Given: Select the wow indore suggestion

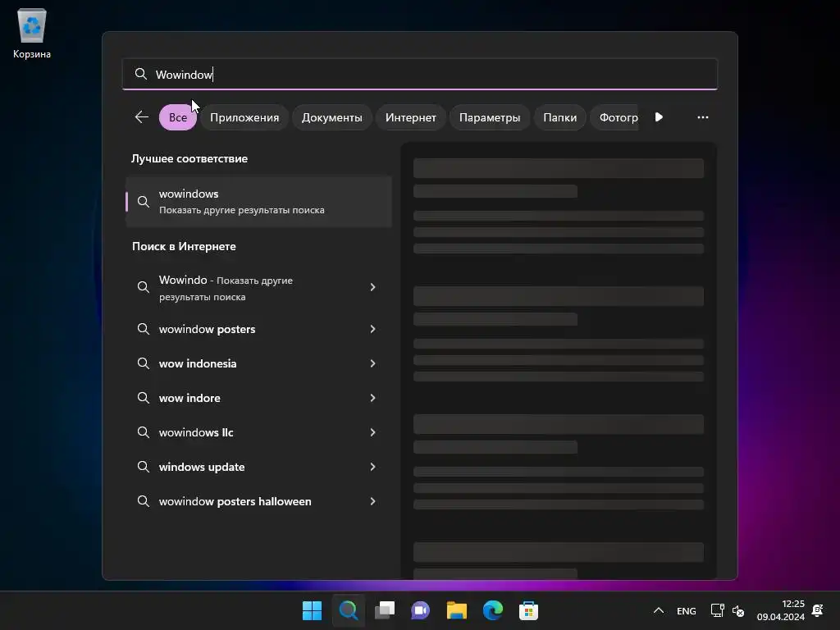Looking at the screenshot, I should [258, 398].
